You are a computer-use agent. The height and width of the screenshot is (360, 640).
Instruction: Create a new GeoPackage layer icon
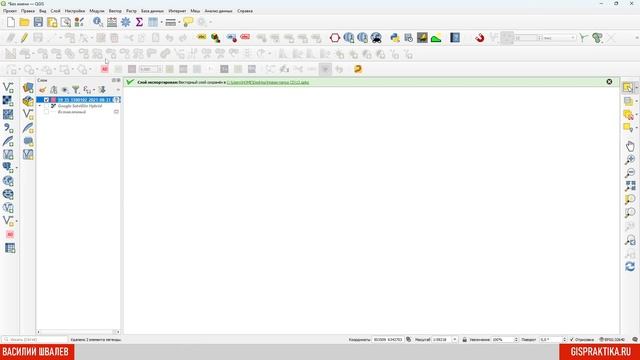28,101
